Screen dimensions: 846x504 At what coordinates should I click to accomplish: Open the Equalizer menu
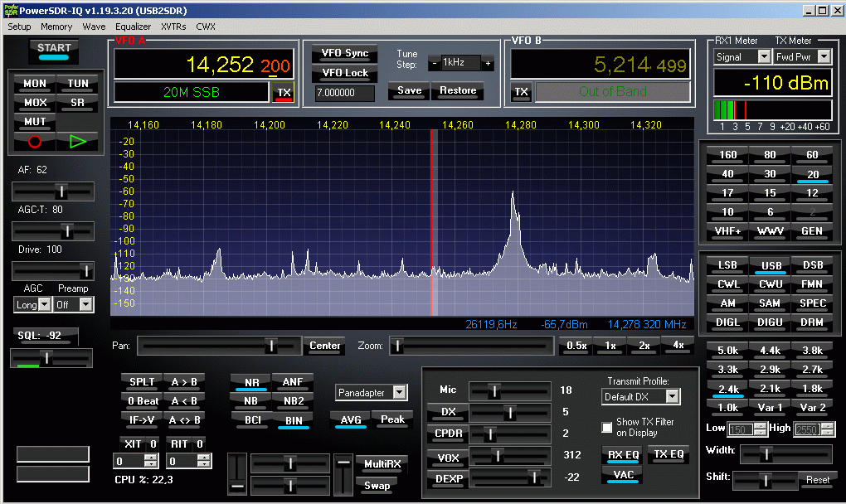pos(133,27)
